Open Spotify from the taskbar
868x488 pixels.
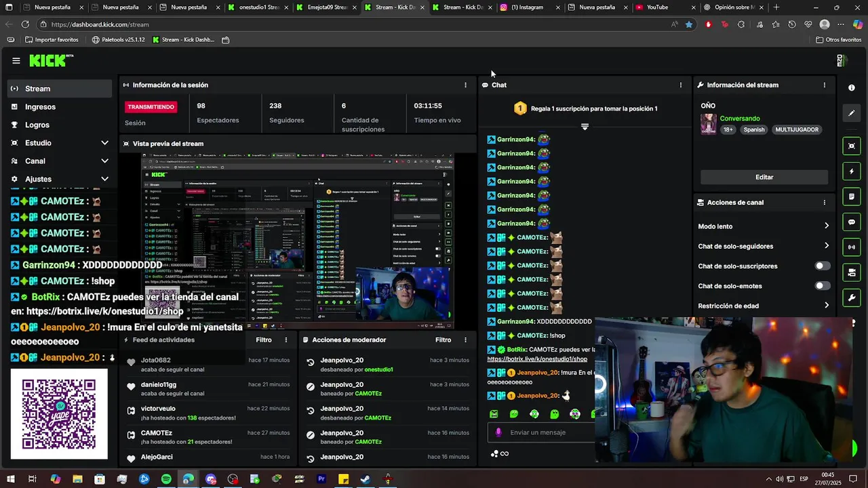[166, 479]
